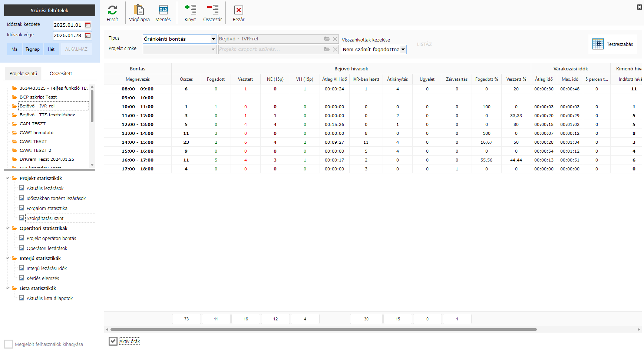Close the report with Bezár icon
Screen dimensions: 644x353
239,10
